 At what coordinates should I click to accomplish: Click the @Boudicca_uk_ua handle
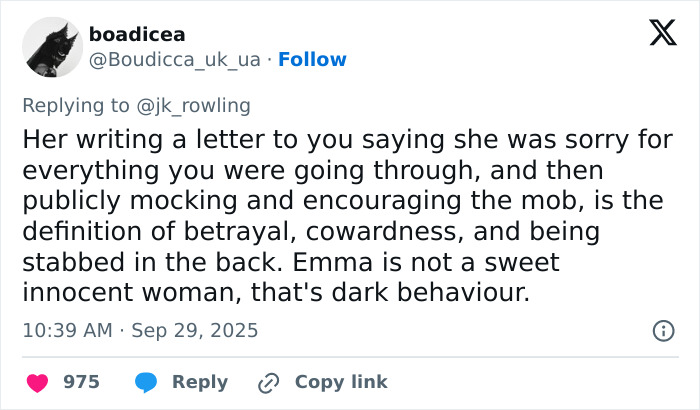(x=175, y=60)
